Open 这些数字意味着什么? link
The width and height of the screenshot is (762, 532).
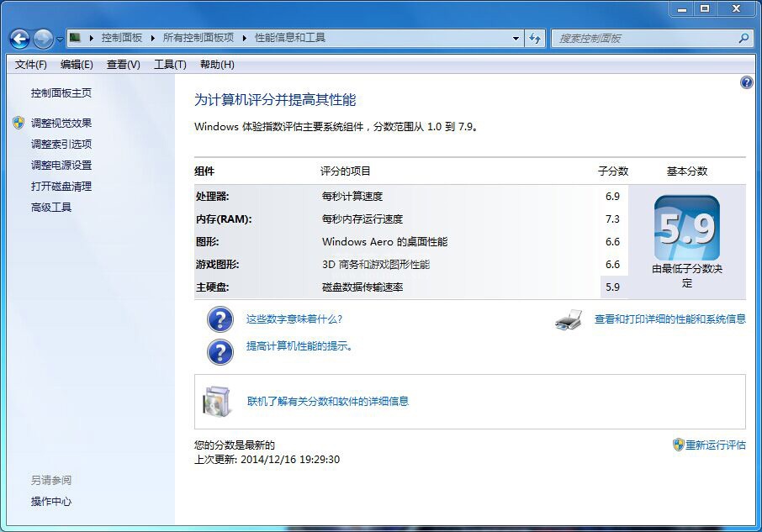(x=294, y=319)
